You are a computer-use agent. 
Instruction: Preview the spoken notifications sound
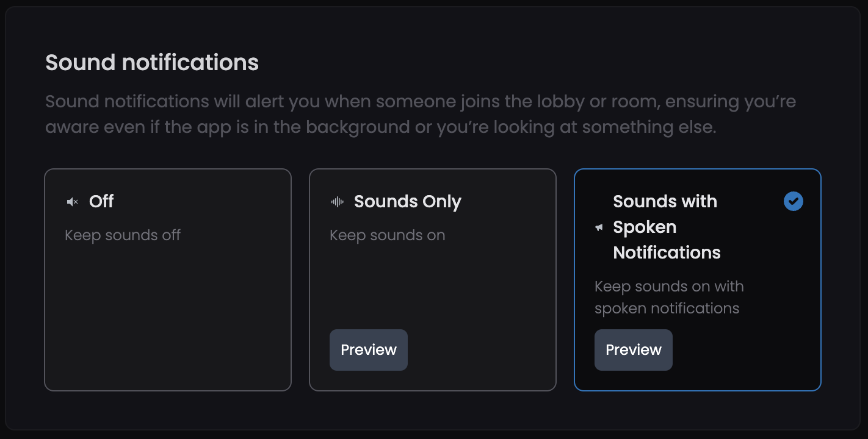point(634,350)
